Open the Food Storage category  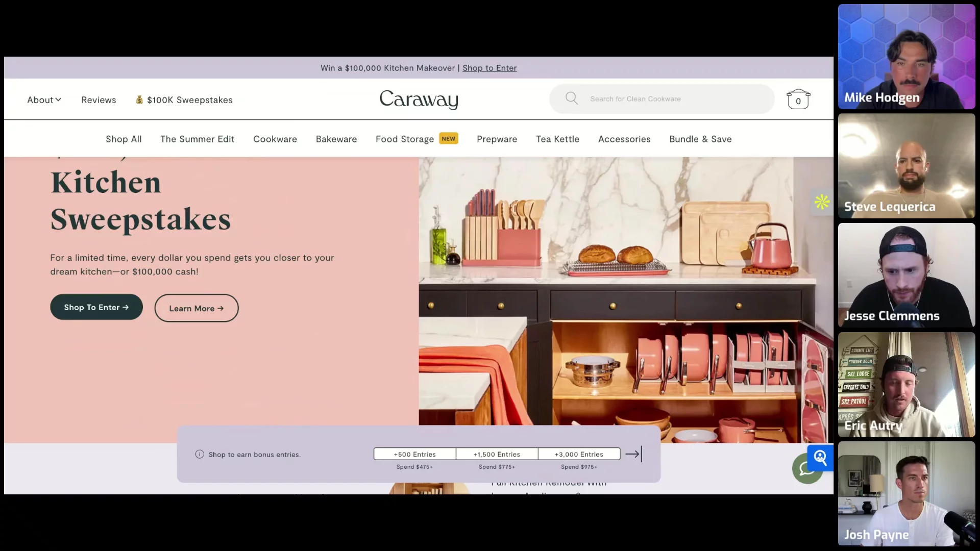(405, 139)
